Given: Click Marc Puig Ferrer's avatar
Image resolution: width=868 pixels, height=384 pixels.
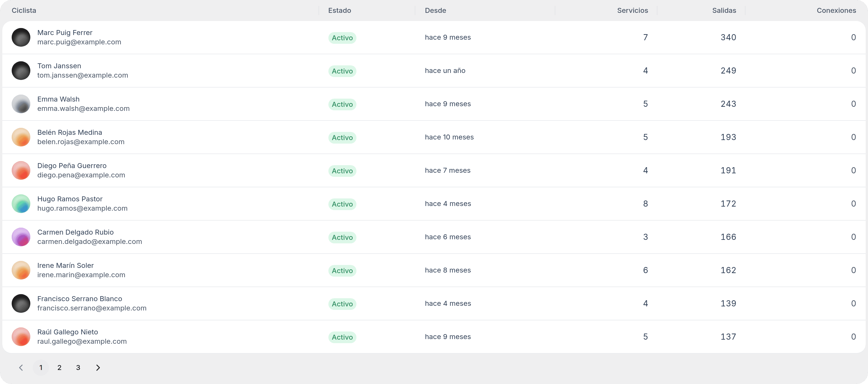Looking at the screenshot, I should tap(21, 37).
